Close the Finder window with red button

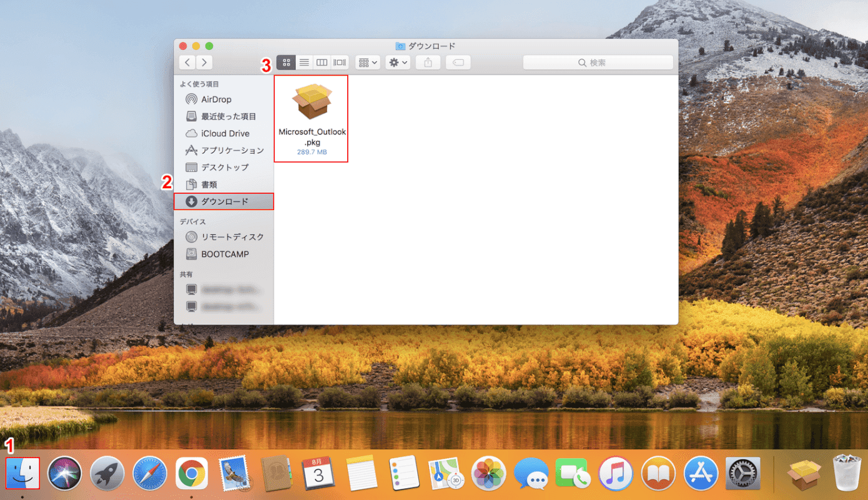pyautogui.click(x=183, y=46)
